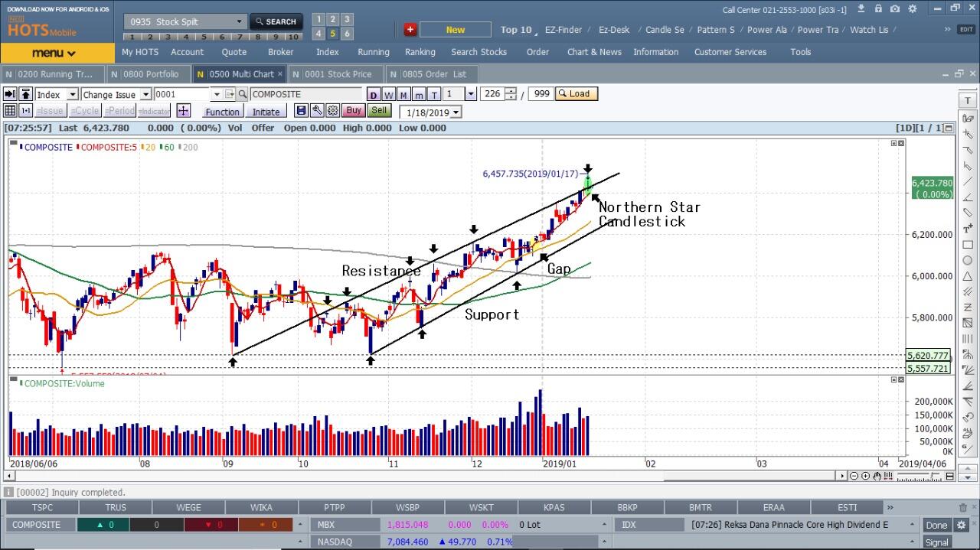Click the green Sell button
The image size is (980, 550).
click(379, 111)
